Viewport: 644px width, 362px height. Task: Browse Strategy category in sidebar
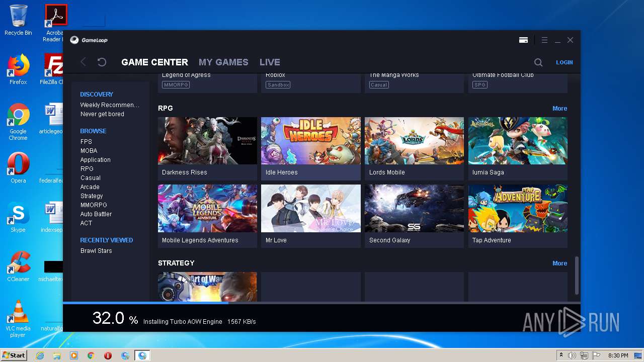(92, 196)
